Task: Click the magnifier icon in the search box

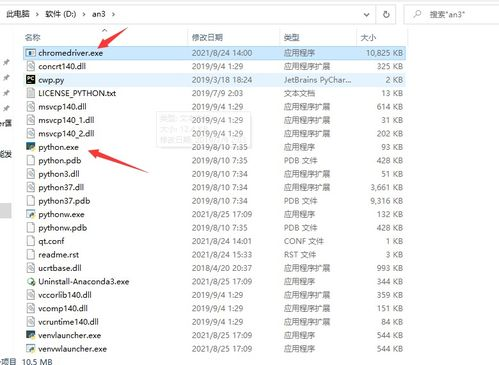Action: point(417,14)
